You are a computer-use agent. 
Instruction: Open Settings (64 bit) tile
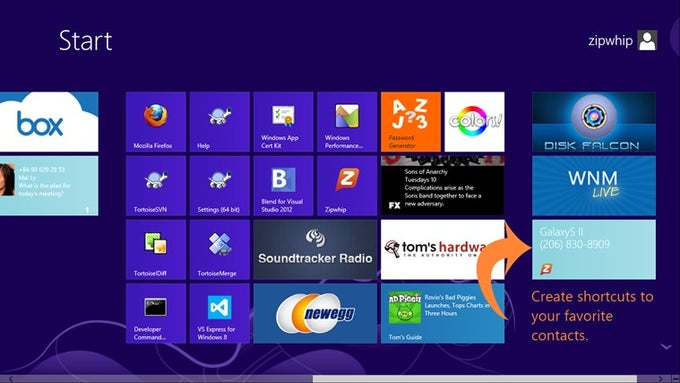click(x=220, y=186)
